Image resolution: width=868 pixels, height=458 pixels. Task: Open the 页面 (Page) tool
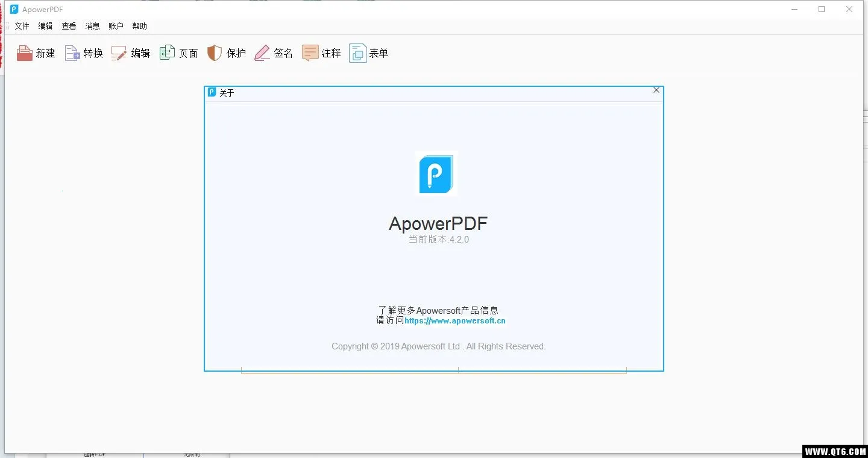[167, 53]
